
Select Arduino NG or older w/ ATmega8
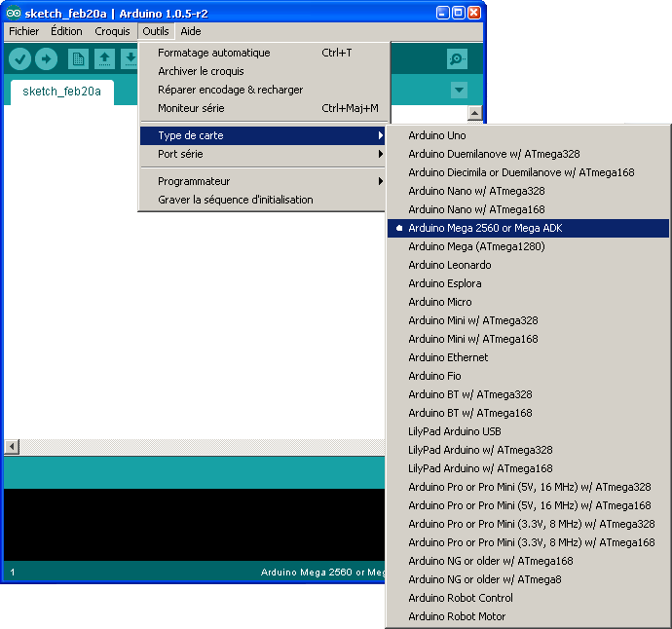click(x=528, y=579)
